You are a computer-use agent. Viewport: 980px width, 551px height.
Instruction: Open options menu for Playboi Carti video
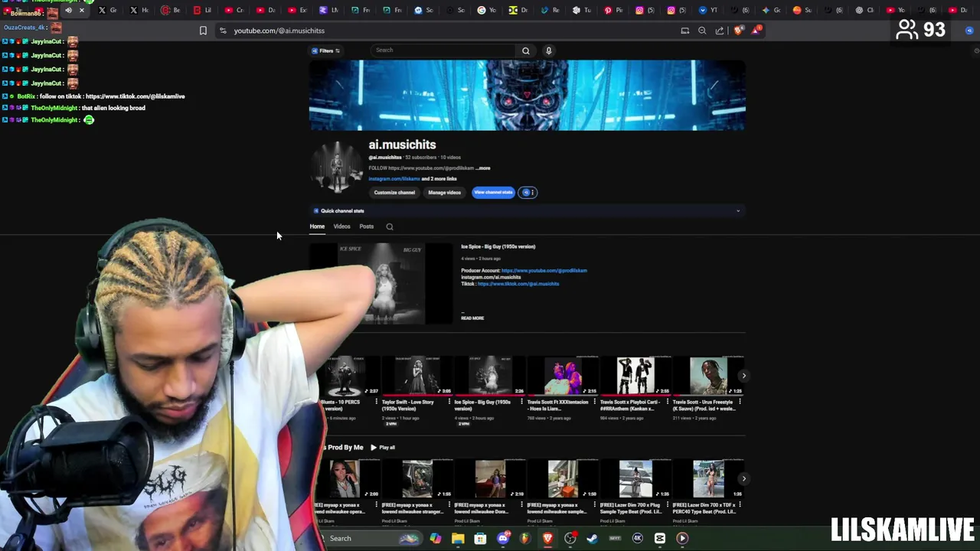click(x=667, y=402)
